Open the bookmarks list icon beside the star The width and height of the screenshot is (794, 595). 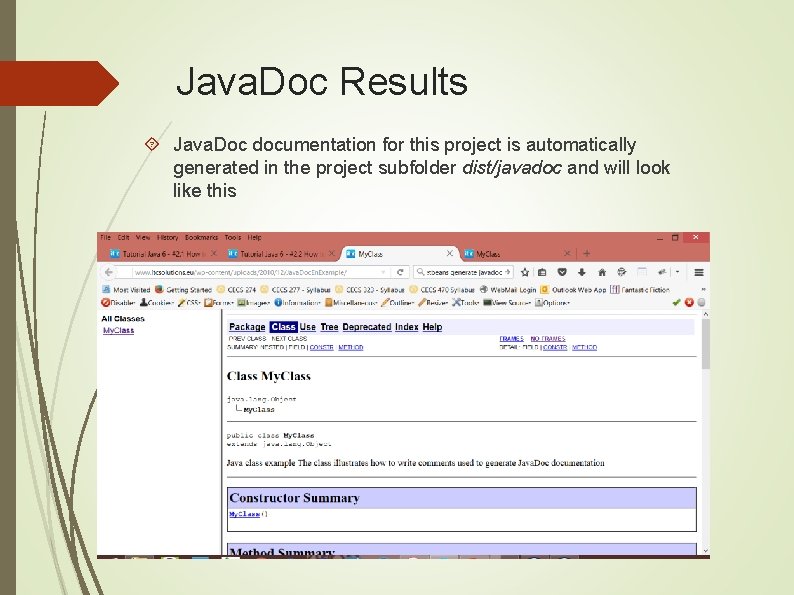click(542, 272)
